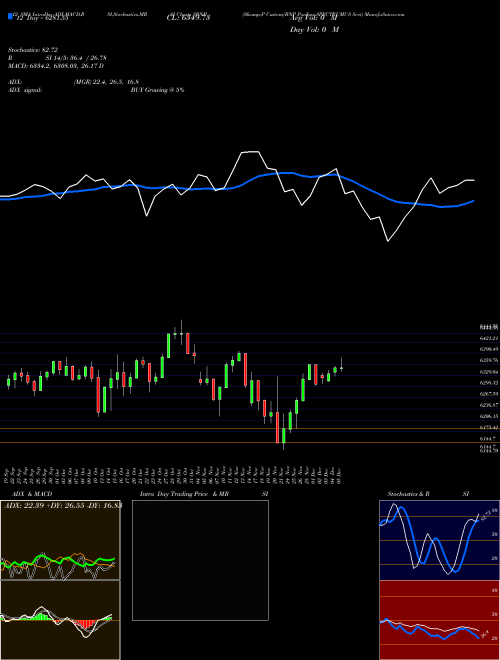This screenshot has height=660, width=500.
Task: Click the 6206.15 price axis label
Action: [489, 416]
